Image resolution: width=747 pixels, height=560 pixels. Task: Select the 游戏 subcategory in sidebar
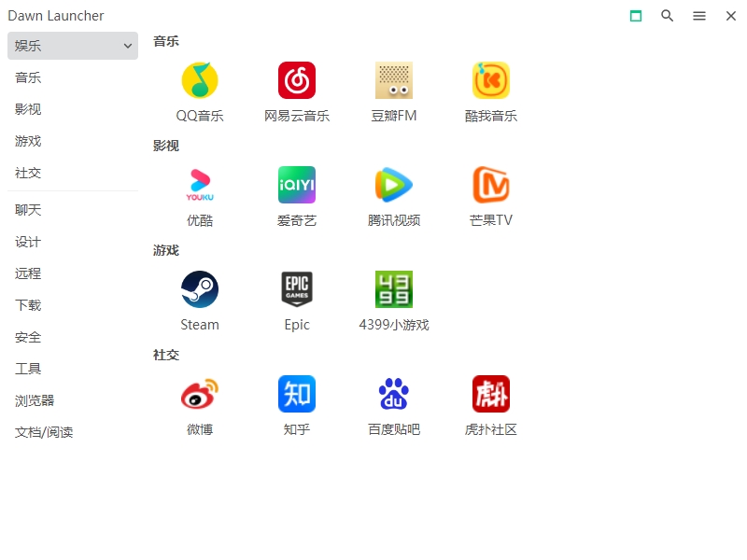pyautogui.click(x=28, y=141)
